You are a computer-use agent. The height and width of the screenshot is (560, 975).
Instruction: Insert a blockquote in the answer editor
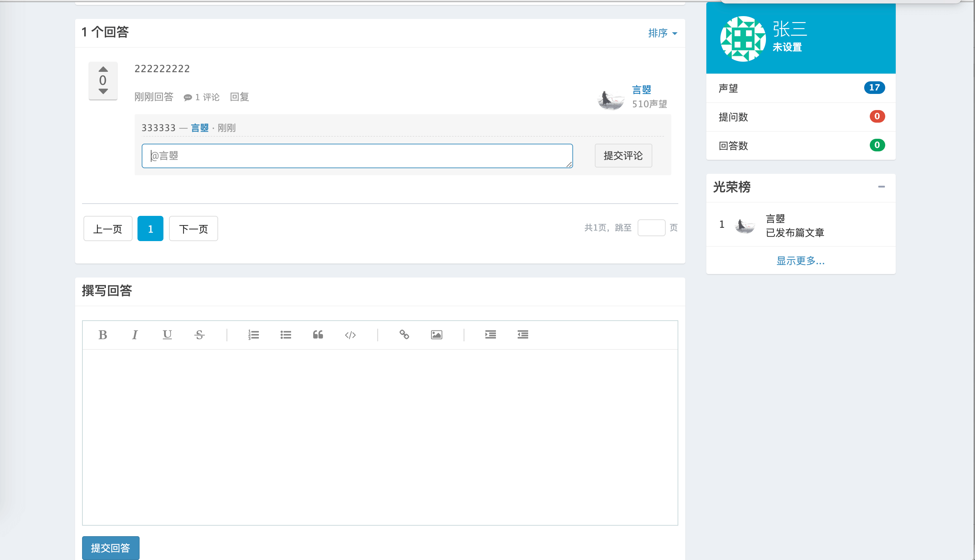[318, 335]
